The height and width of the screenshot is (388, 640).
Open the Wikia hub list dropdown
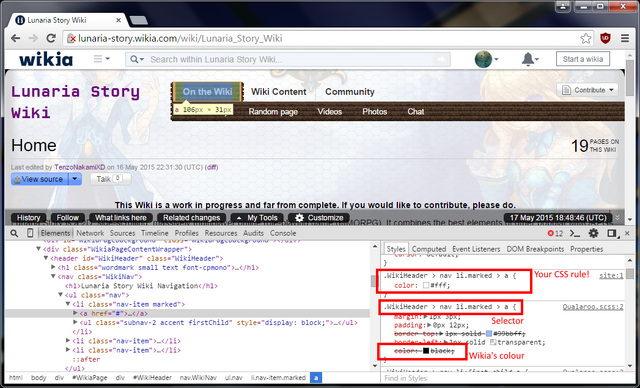point(102,59)
